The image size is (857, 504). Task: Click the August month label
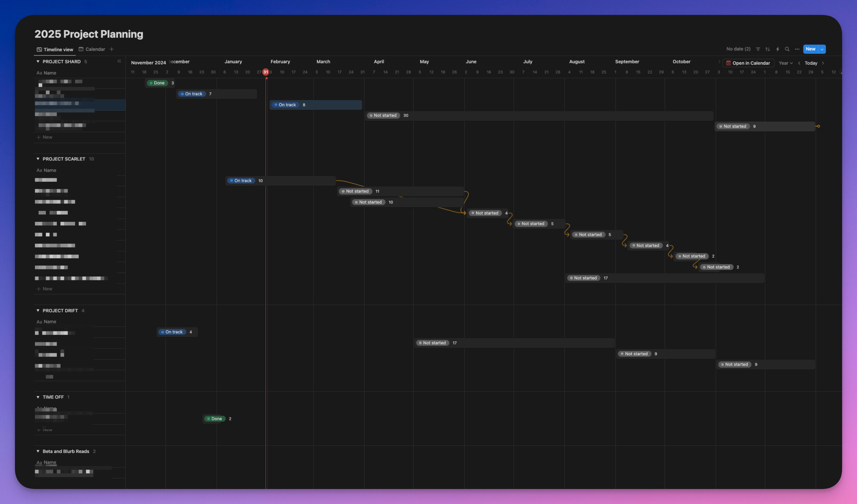pyautogui.click(x=577, y=62)
